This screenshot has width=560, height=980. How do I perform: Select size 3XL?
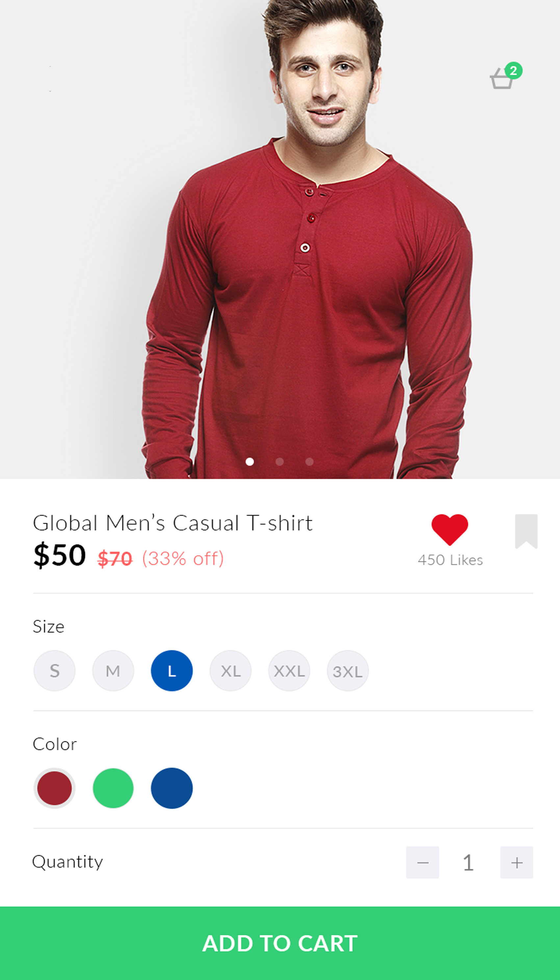(348, 671)
